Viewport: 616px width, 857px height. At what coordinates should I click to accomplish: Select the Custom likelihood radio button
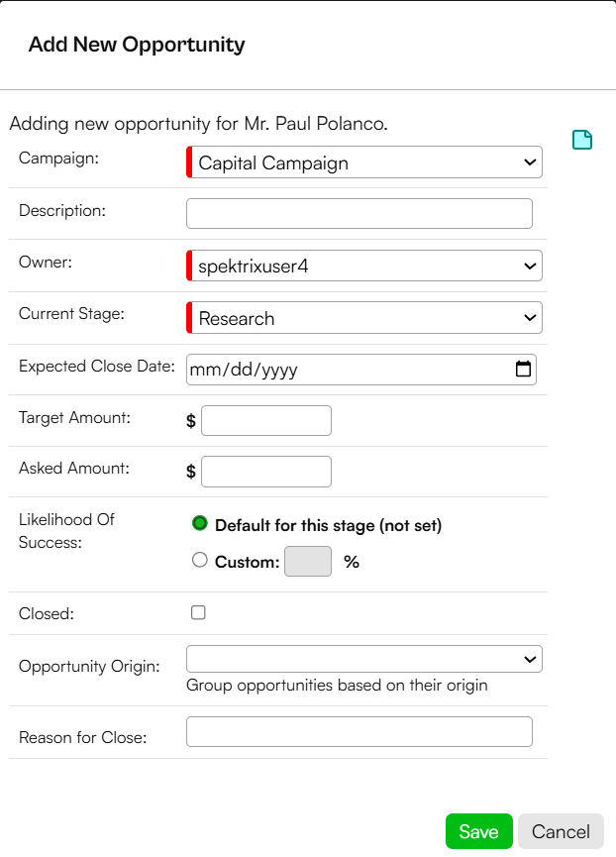pos(200,560)
